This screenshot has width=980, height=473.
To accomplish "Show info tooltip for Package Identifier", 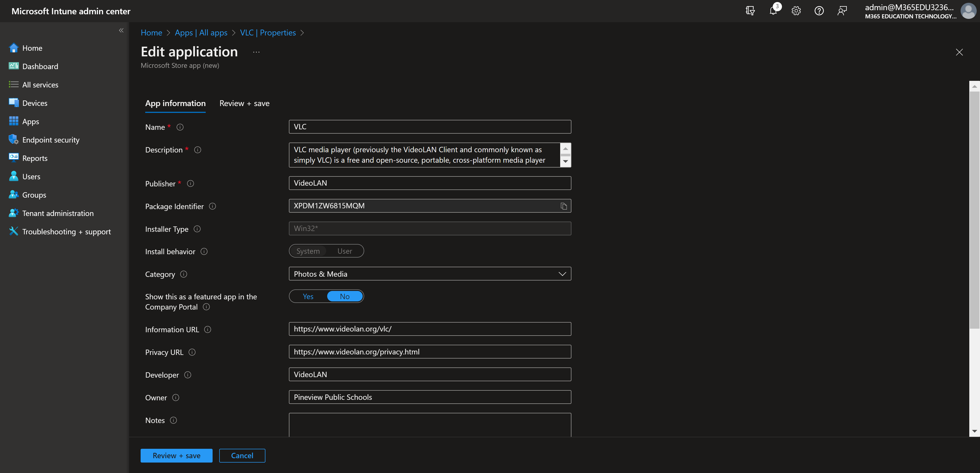I will [212, 206].
